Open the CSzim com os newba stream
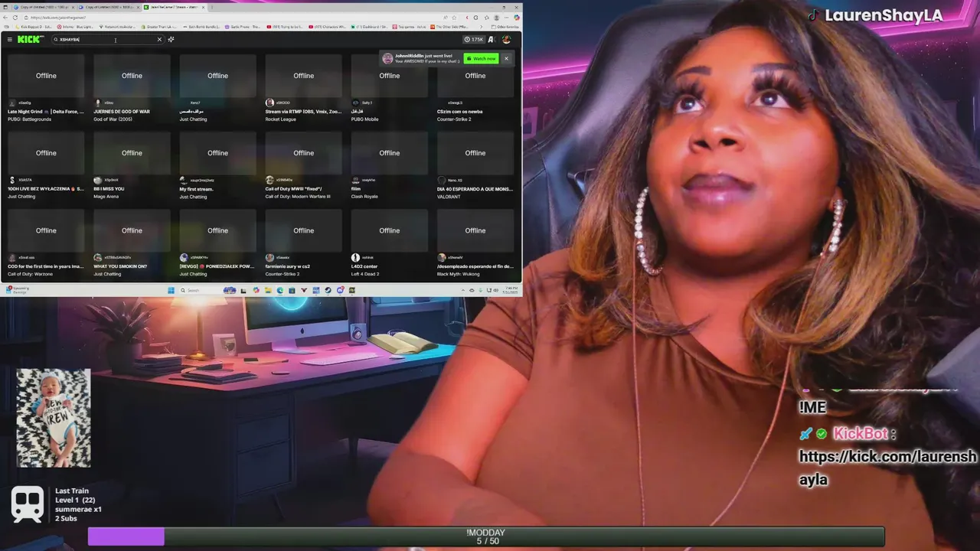Image resolution: width=980 pixels, height=551 pixels. click(x=459, y=112)
